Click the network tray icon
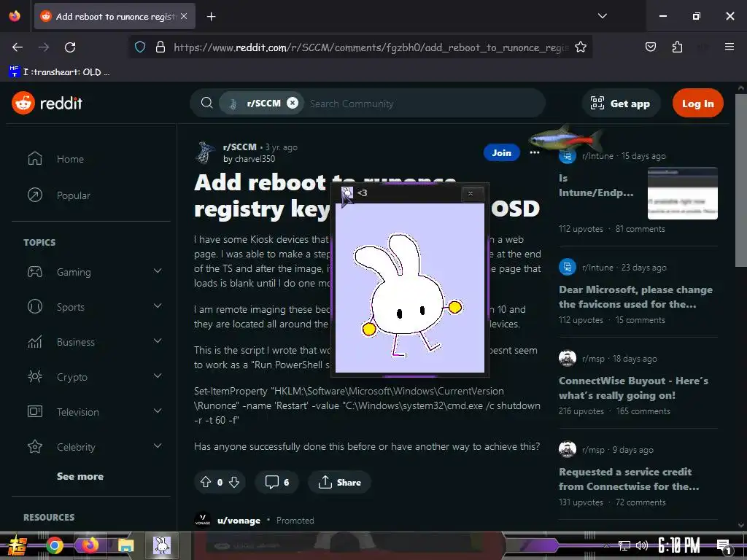The image size is (747, 560). tap(624, 545)
